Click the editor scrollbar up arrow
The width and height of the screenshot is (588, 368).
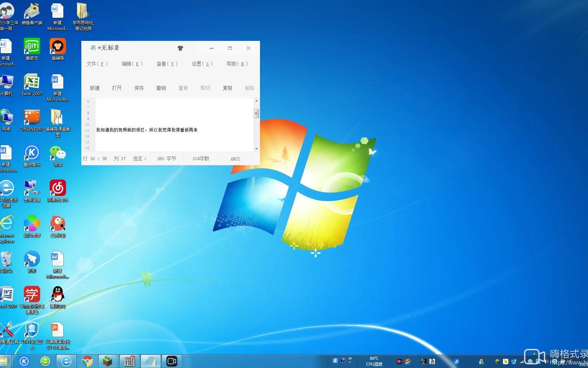click(x=256, y=101)
